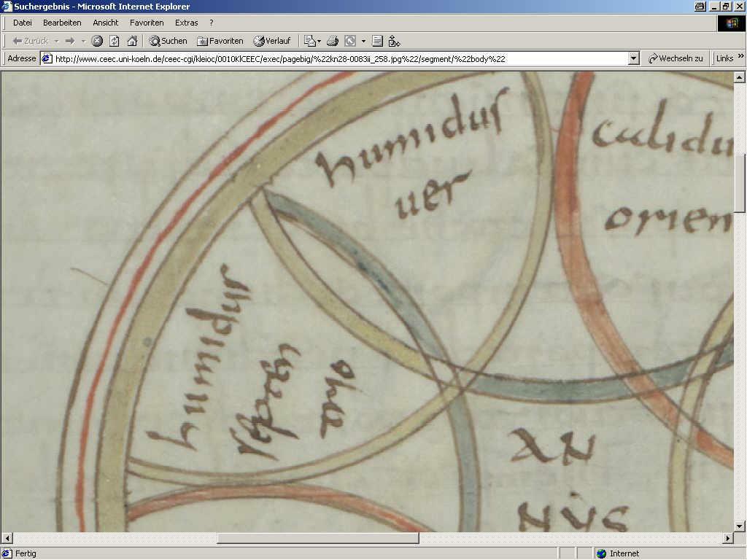
Task: Go to the home page icon
Action: coord(132,41)
